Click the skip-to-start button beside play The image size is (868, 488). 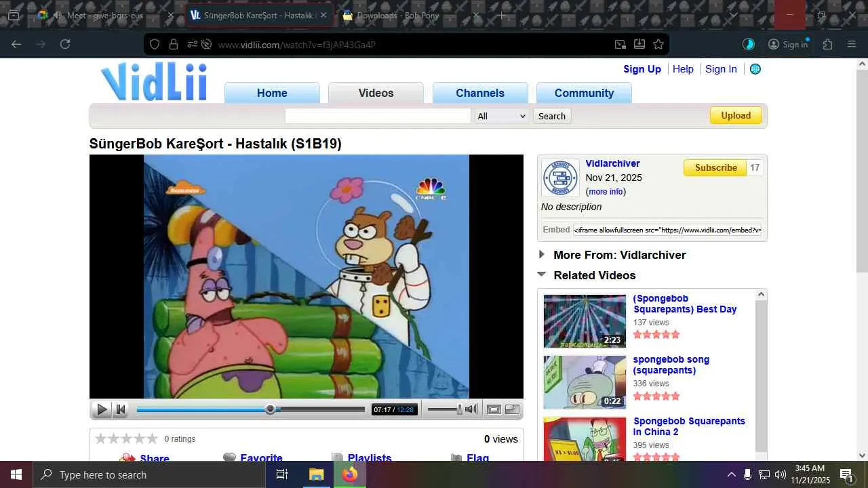[121, 409]
